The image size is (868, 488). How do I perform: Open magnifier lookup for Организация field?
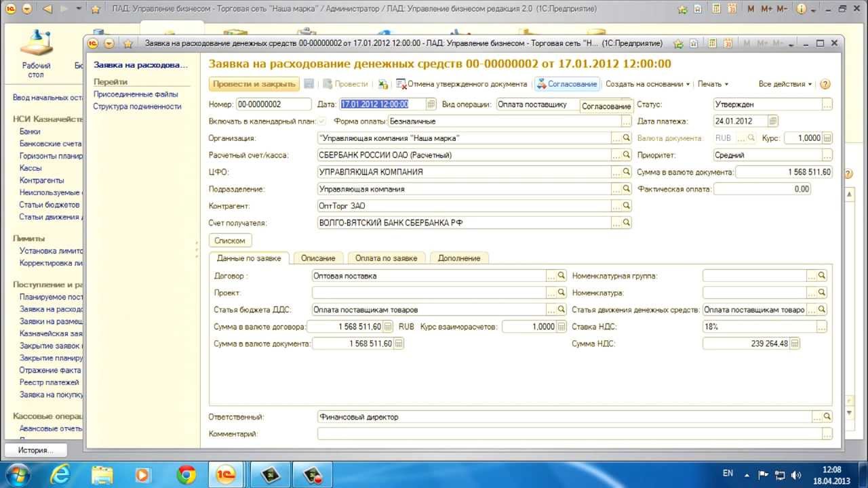tap(627, 138)
